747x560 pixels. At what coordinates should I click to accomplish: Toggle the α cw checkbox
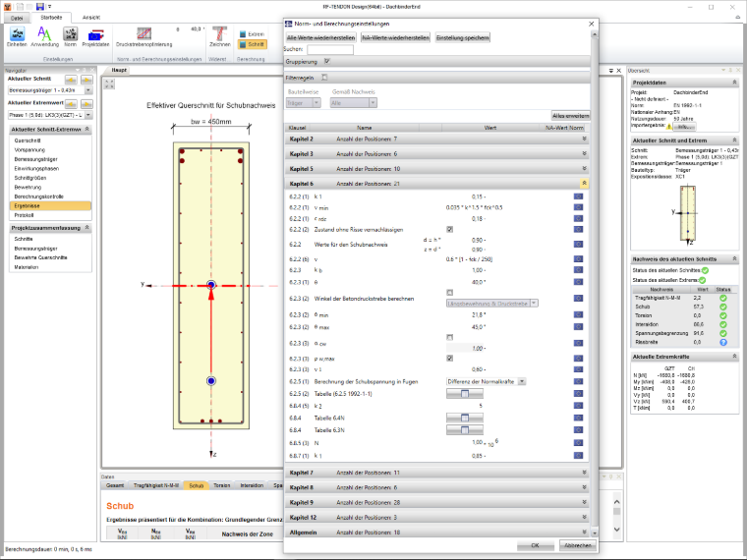click(450, 337)
